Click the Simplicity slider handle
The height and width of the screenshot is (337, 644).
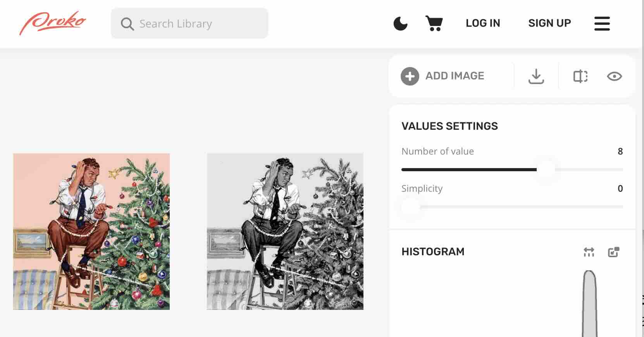411,207
